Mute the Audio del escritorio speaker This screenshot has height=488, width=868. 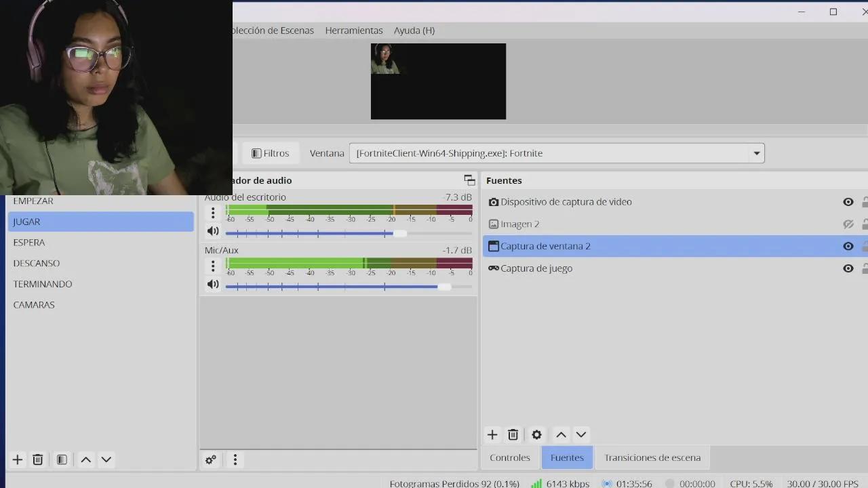(x=213, y=232)
